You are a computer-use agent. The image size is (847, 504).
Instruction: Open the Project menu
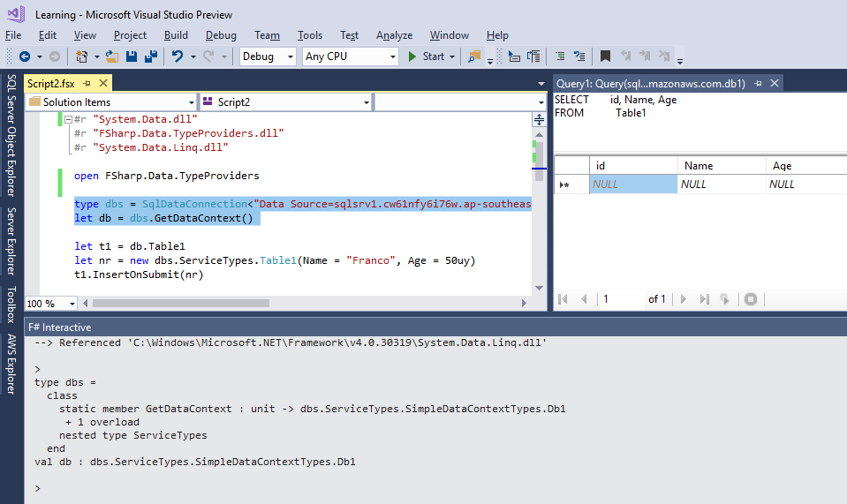point(130,35)
